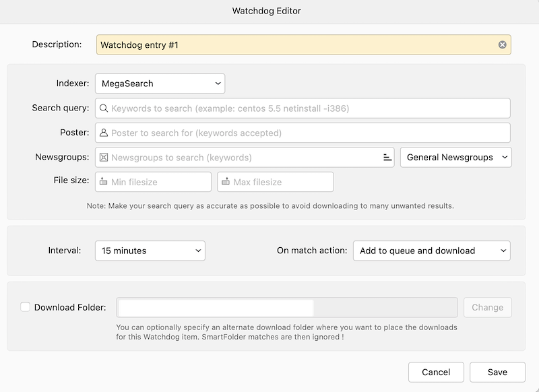The height and width of the screenshot is (392, 539).
Task: Open the General Newsgroups dropdown
Action: 456,158
